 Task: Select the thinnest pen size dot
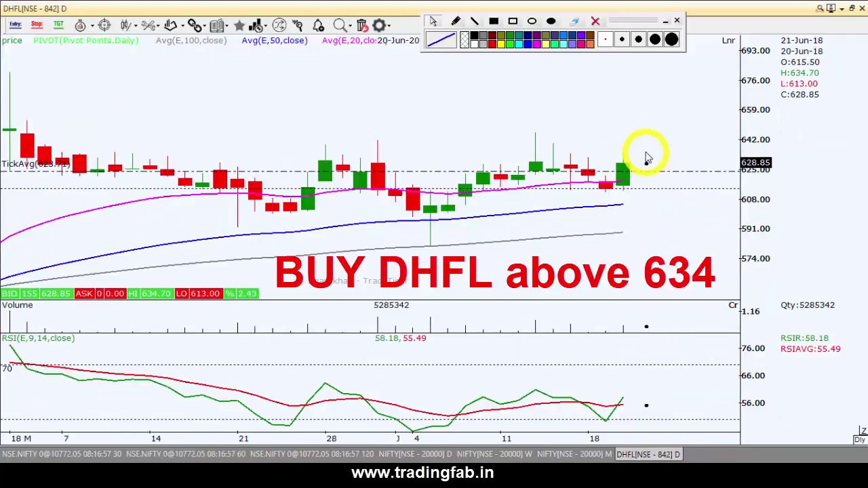[605, 39]
